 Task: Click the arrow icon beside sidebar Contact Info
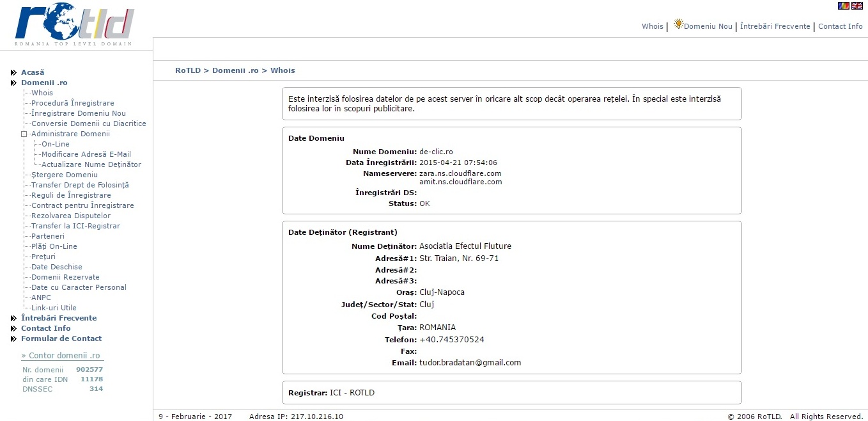tap(13, 329)
